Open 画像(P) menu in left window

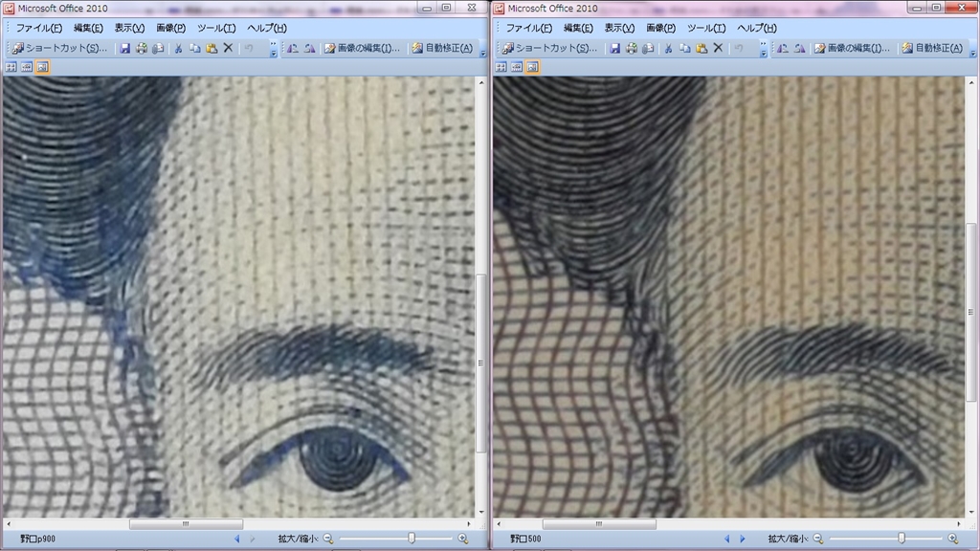pos(170,28)
